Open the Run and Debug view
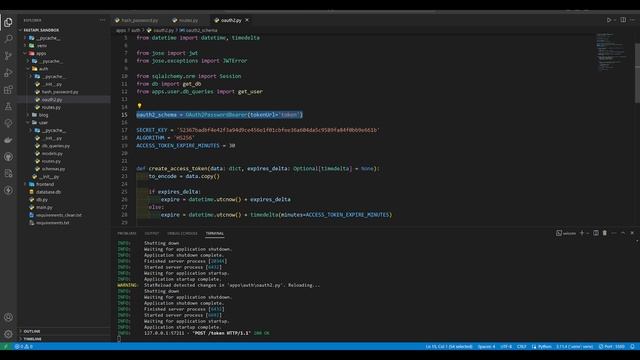Image resolution: width=640 pixels, height=360 pixels. point(8,73)
